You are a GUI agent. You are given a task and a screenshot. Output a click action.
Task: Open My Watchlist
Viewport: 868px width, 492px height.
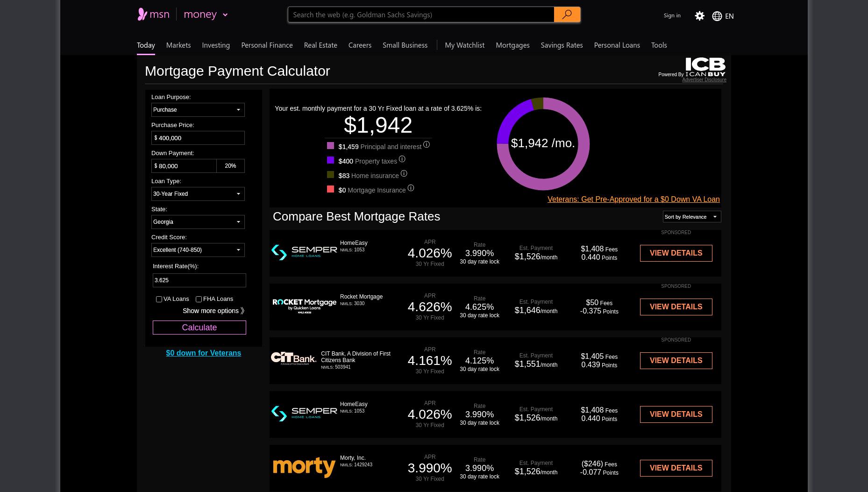464,45
